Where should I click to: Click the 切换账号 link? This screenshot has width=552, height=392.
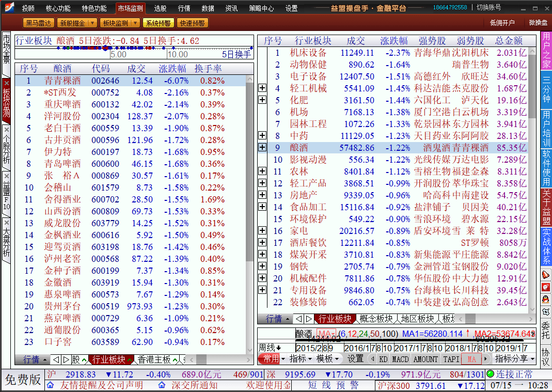point(488,7)
